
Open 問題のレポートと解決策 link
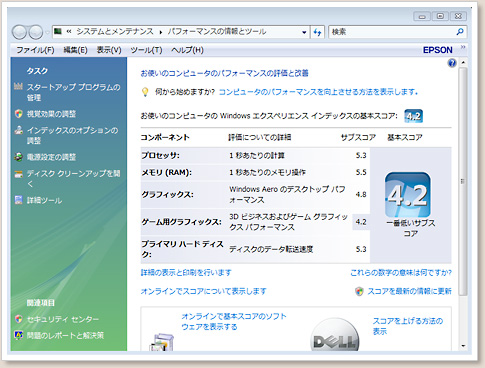tap(65, 335)
